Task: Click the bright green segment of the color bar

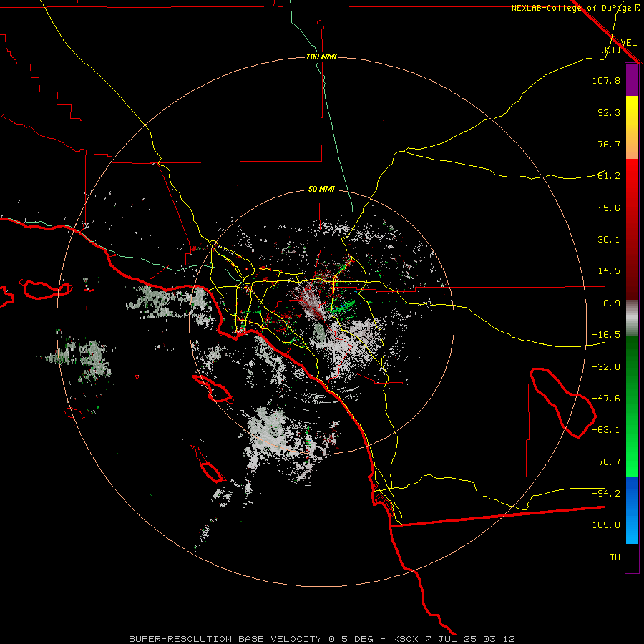Action: [632, 406]
